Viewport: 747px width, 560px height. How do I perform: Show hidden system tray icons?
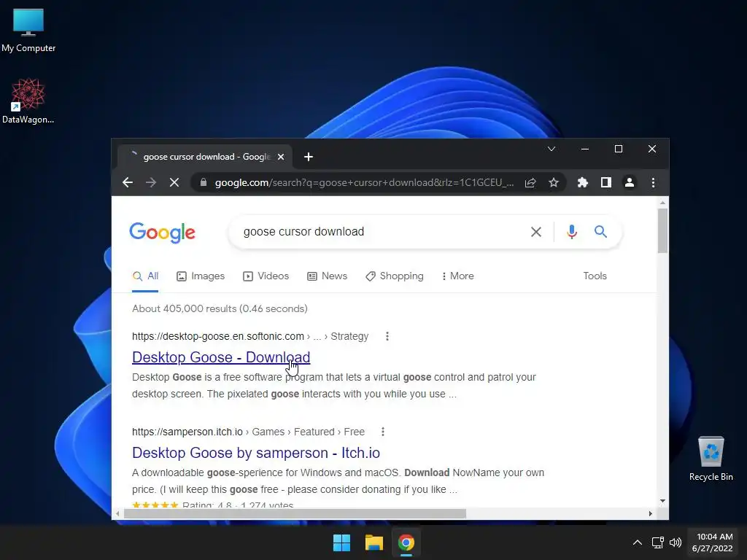tap(638, 542)
